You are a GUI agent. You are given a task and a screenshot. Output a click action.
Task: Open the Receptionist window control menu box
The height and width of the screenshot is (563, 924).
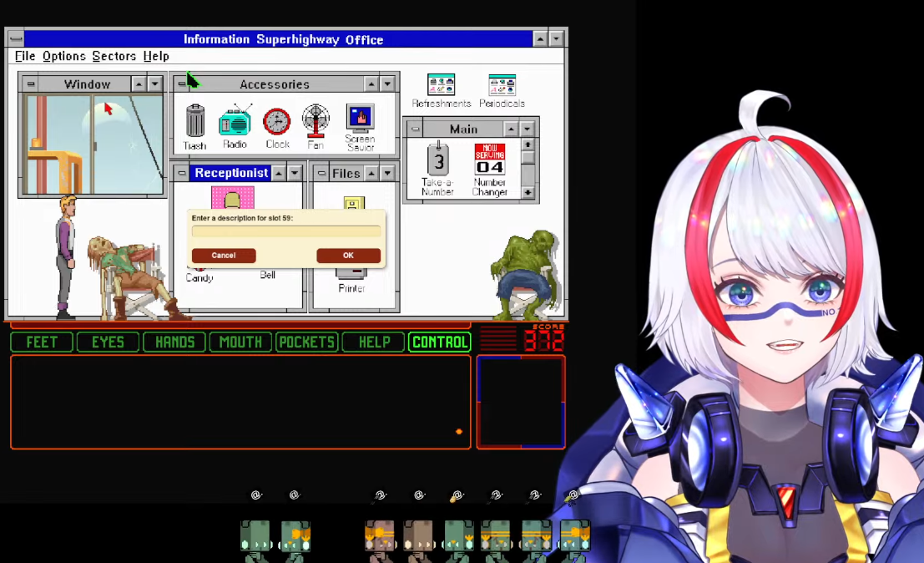click(182, 173)
